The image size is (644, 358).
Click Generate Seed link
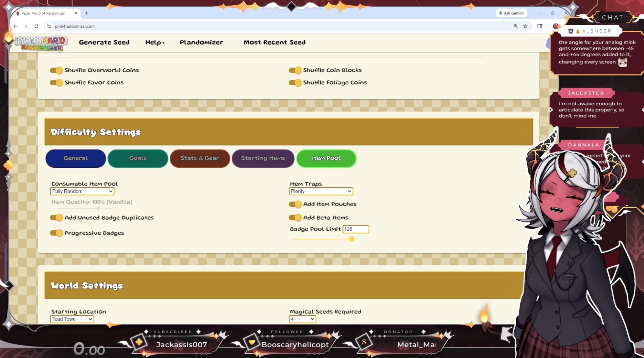pos(104,43)
